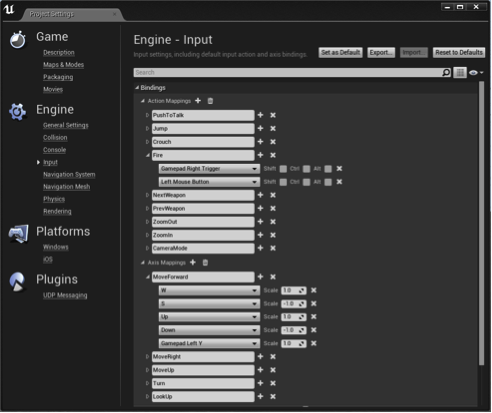Screen dimensions: 492x413
Task: Collapse the Fire action bindings
Action: click(148, 155)
